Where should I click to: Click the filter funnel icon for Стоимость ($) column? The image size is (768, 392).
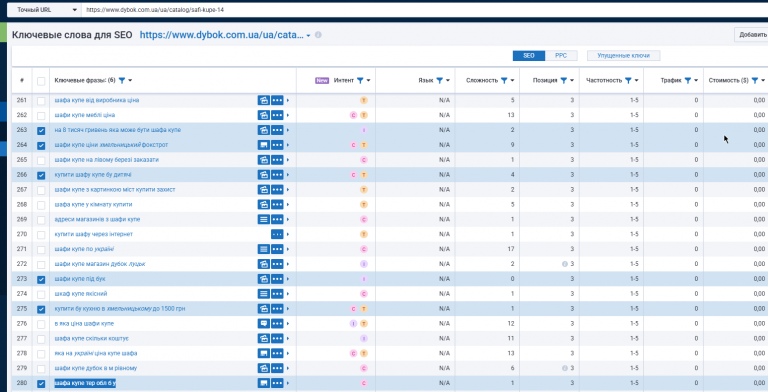755,80
